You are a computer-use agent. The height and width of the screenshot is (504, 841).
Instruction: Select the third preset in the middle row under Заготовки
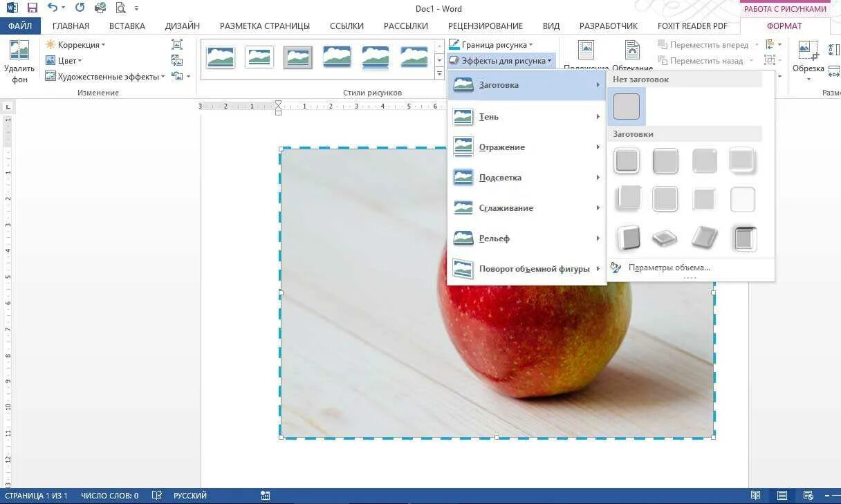(704, 199)
